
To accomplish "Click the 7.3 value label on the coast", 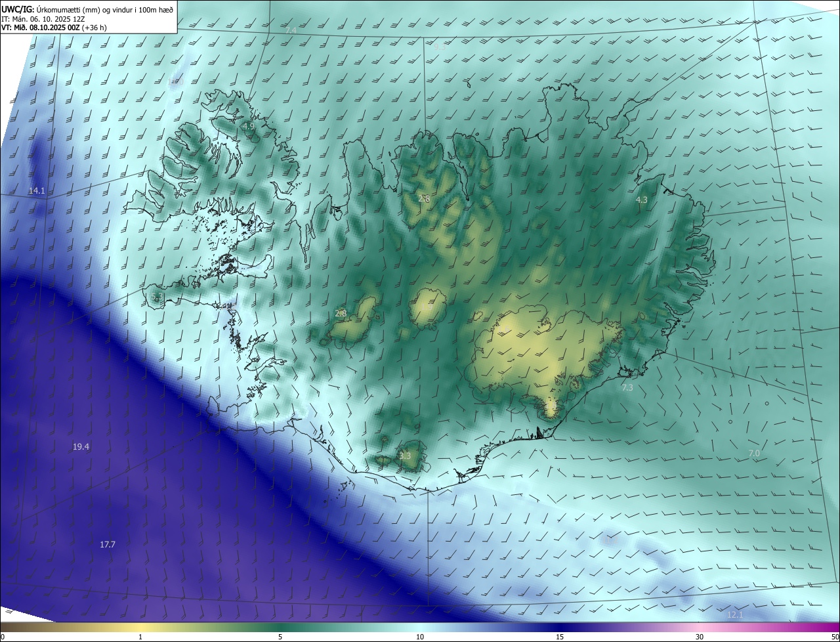I will (627, 388).
